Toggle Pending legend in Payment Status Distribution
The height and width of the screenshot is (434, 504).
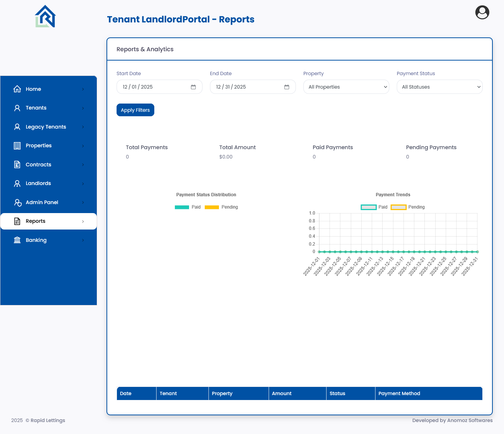pyautogui.click(x=221, y=207)
